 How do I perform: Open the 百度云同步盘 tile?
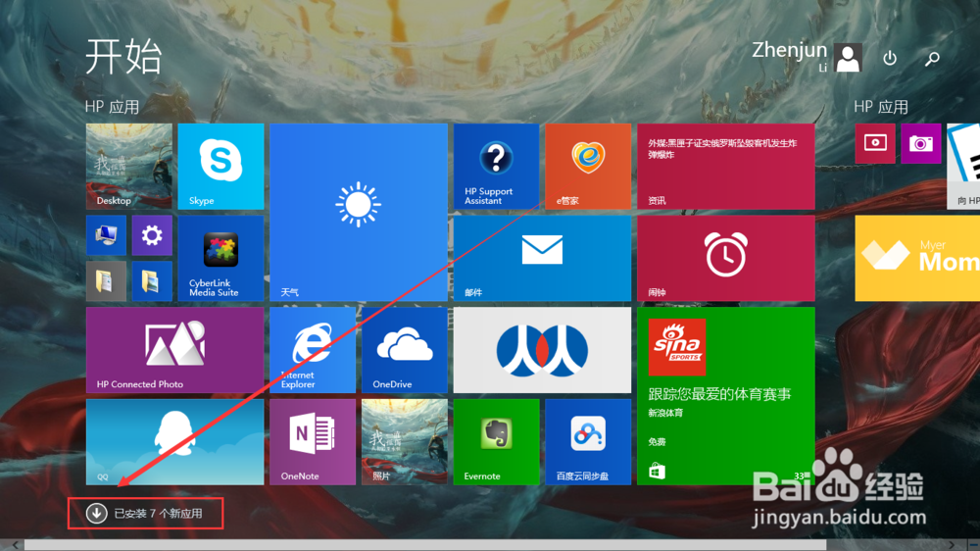[588, 442]
